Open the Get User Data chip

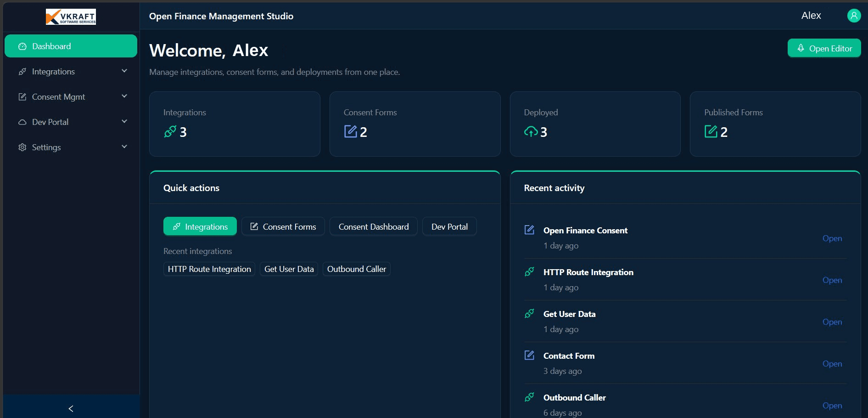[289, 269]
